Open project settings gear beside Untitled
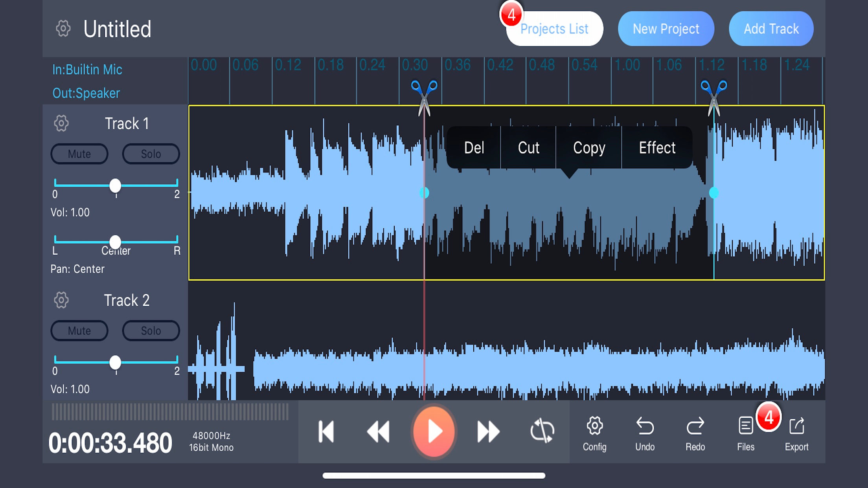Viewport: 868px width, 488px height. tap(63, 29)
